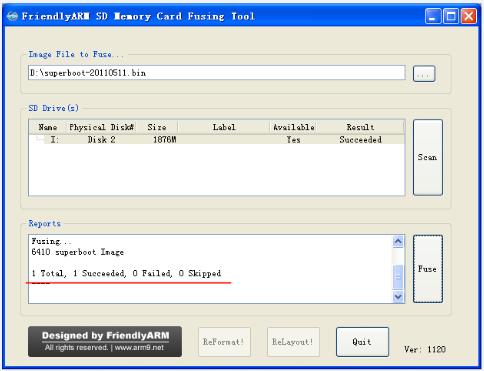The width and height of the screenshot is (484, 371).
Task: Click the Scan button
Action: coord(428,157)
